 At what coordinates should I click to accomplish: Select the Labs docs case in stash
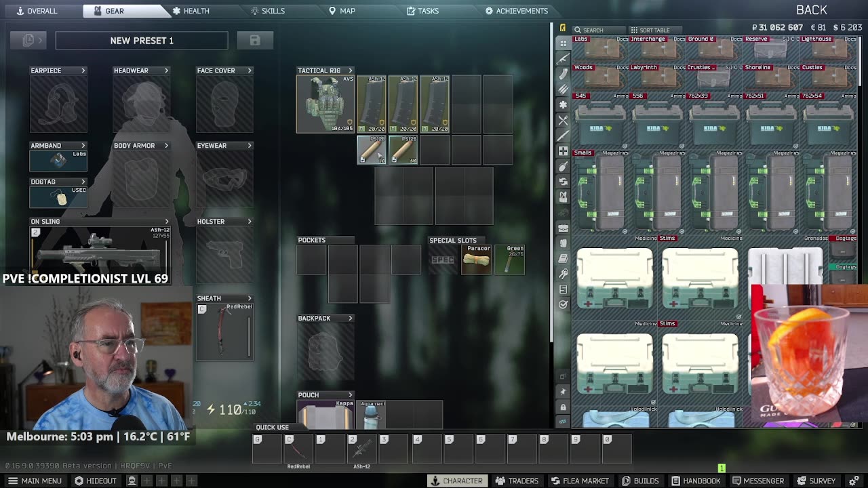[x=601, y=49]
